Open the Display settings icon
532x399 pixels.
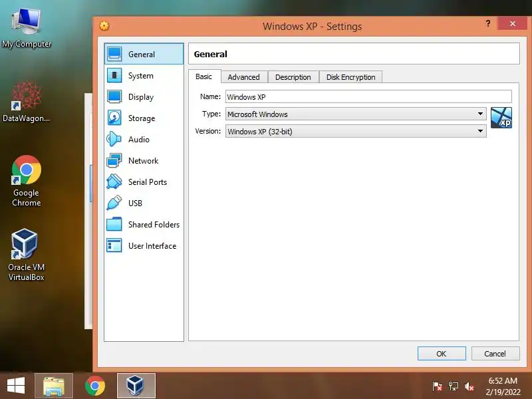tap(114, 96)
